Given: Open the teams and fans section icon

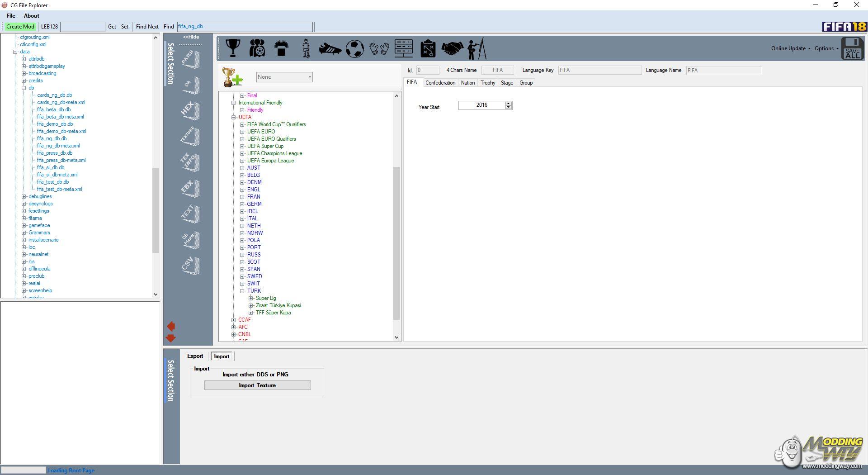Looking at the screenshot, I should [x=257, y=48].
